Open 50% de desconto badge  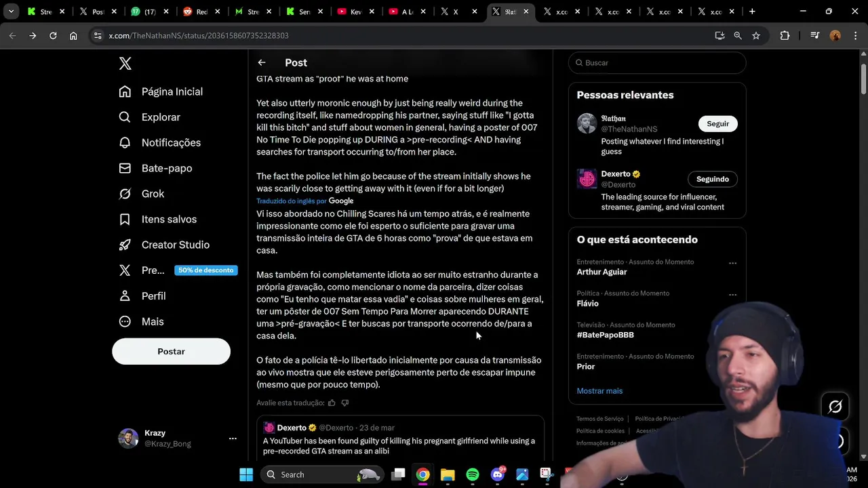coord(206,270)
